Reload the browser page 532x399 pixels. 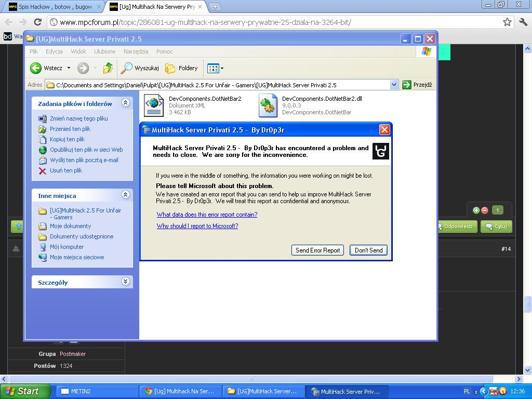point(37,22)
